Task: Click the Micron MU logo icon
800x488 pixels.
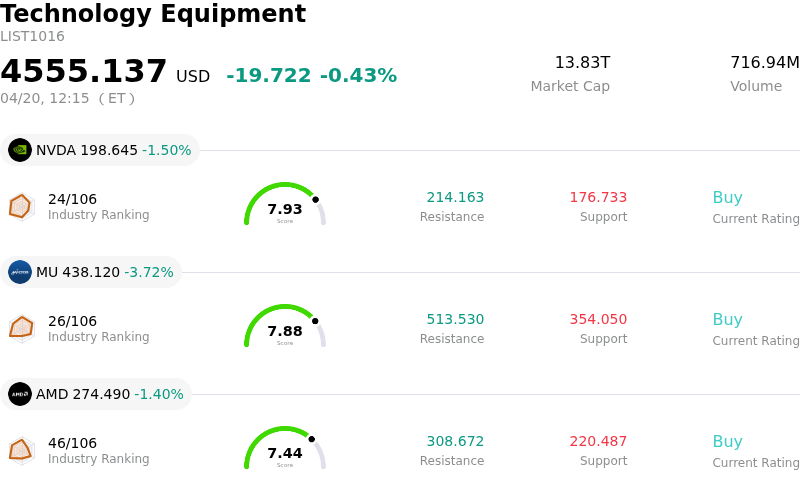Action: click(20, 272)
